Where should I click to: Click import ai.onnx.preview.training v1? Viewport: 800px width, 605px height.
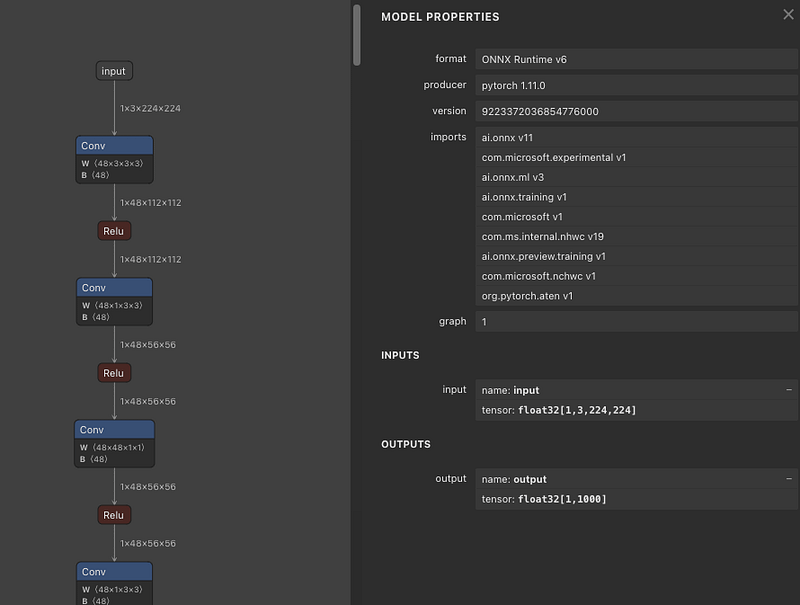636,257
